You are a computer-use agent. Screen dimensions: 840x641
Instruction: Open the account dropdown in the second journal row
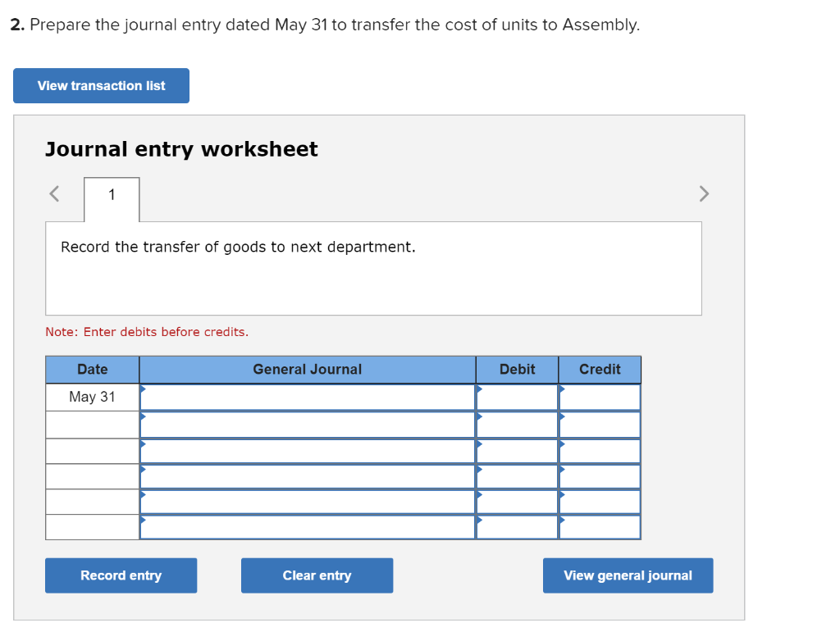click(145, 418)
